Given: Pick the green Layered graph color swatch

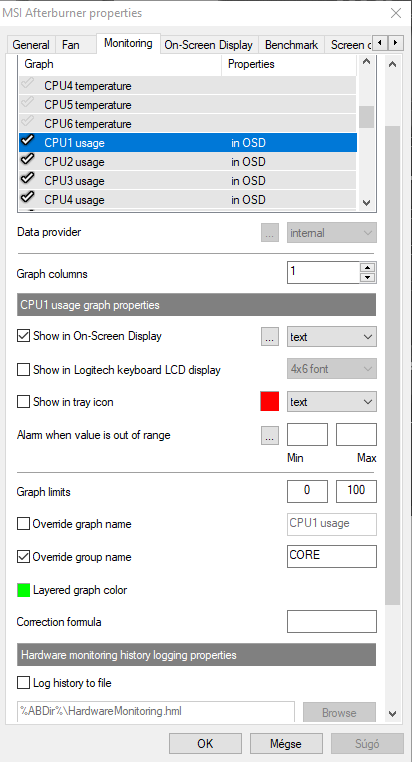Looking at the screenshot, I should pos(23,590).
